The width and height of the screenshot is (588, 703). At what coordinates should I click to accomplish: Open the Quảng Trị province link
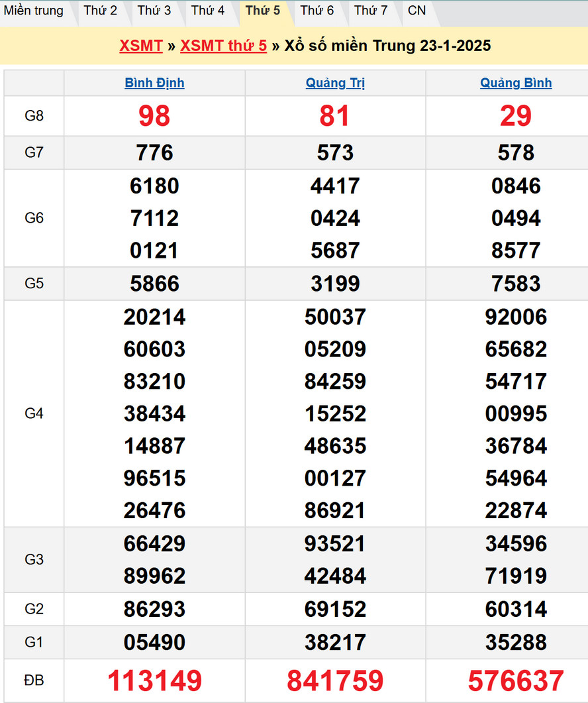click(335, 83)
